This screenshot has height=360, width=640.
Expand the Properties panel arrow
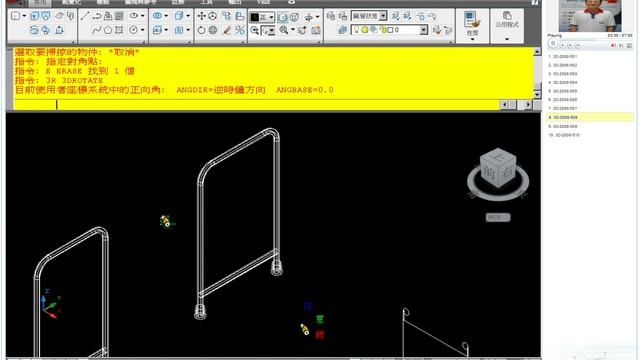pyautogui.click(x=472, y=39)
